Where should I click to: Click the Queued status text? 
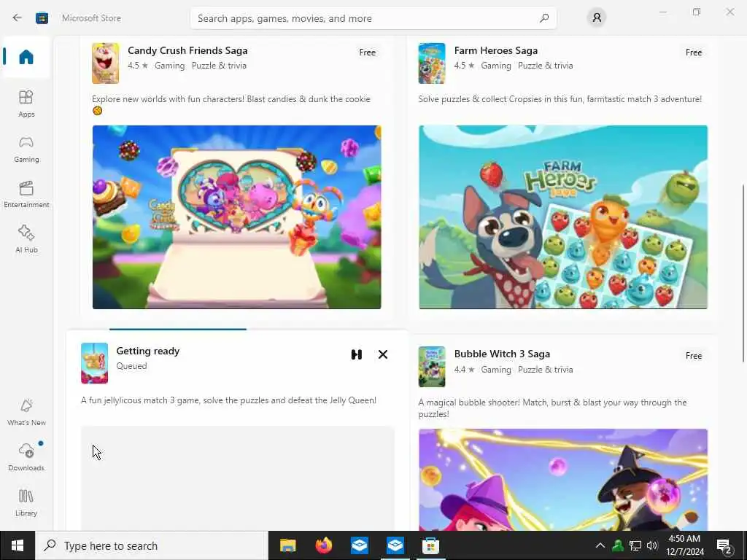pos(131,366)
